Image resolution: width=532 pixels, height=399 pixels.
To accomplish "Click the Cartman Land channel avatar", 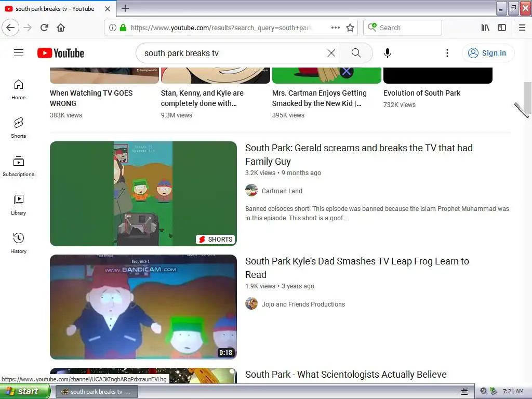I will pyautogui.click(x=251, y=190).
